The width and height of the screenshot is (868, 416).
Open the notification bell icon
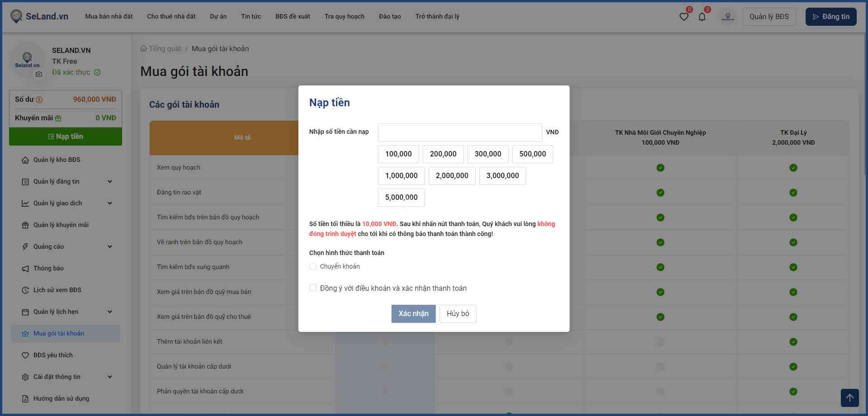tap(702, 17)
